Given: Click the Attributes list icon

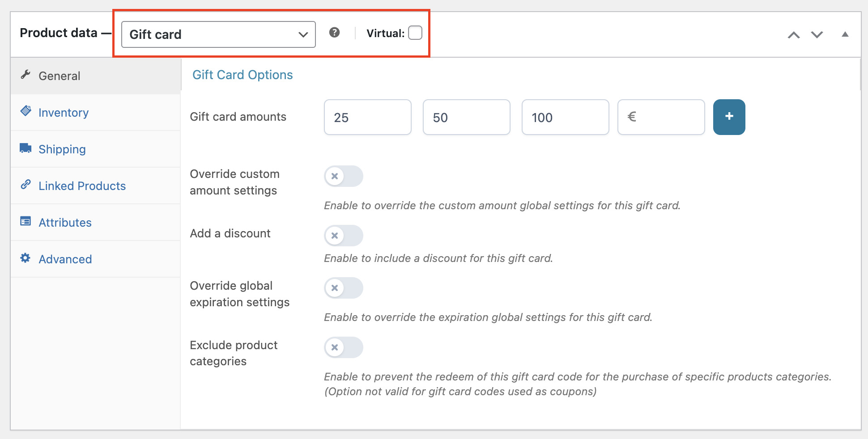Looking at the screenshot, I should [x=26, y=221].
